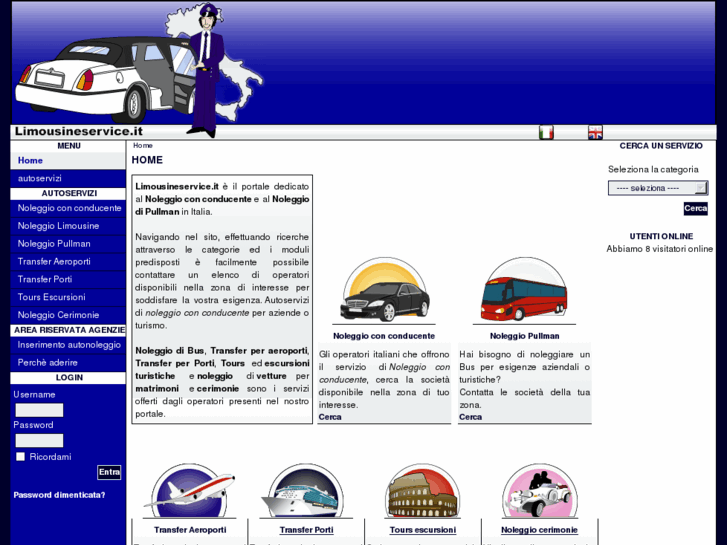
Task: Focus the Password input field
Action: tap(39, 441)
